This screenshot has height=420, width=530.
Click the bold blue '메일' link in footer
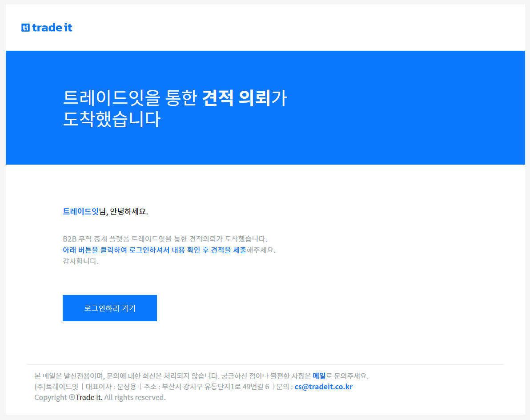319,376
